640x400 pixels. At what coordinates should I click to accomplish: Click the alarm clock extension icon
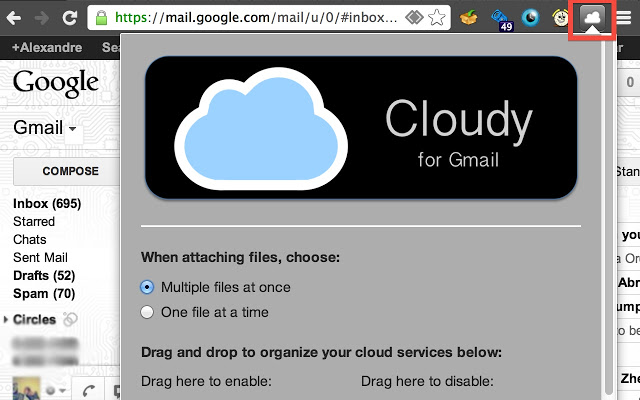tap(560, 17)
